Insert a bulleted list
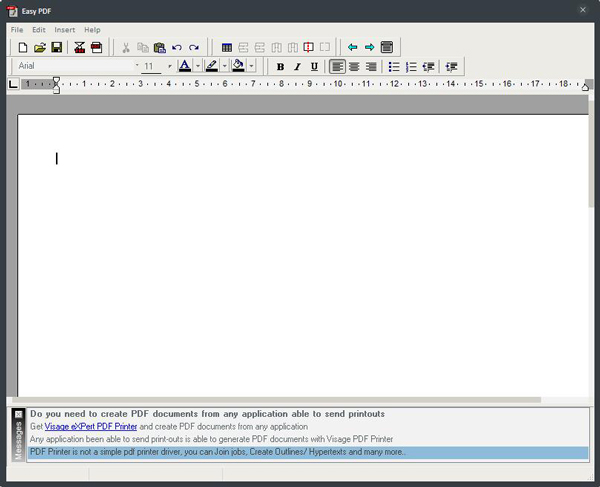Image resolution: width=600 pixels, height=487 pixels. pos(394,67)
